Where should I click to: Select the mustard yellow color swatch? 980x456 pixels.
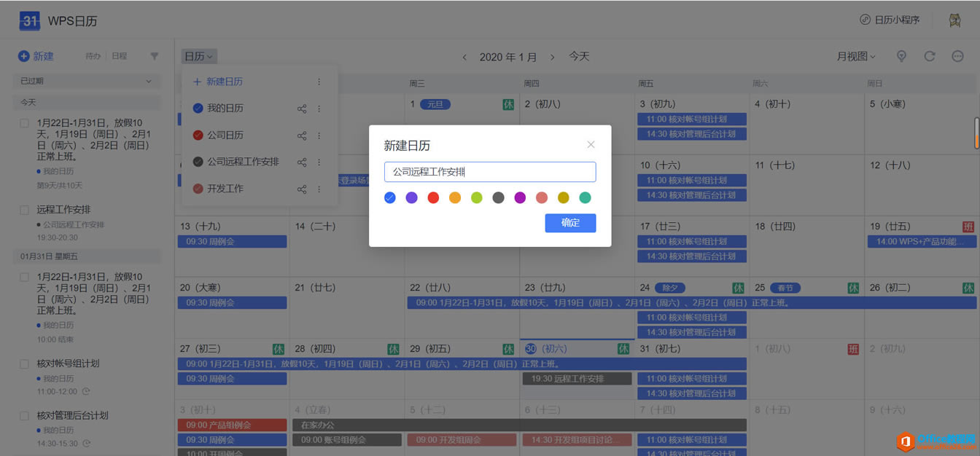coord(563,197)
